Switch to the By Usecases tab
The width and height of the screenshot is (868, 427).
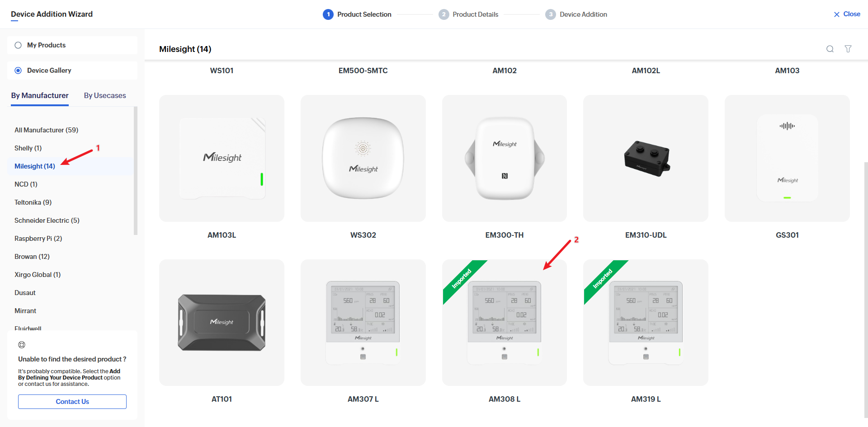click(105, 95)
